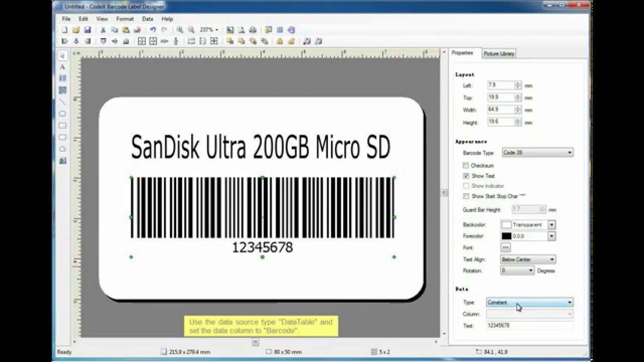The height and width of the screenshot is (362, 644).
Task: Cut selection using the scissors icon
Action: [103, 30]
